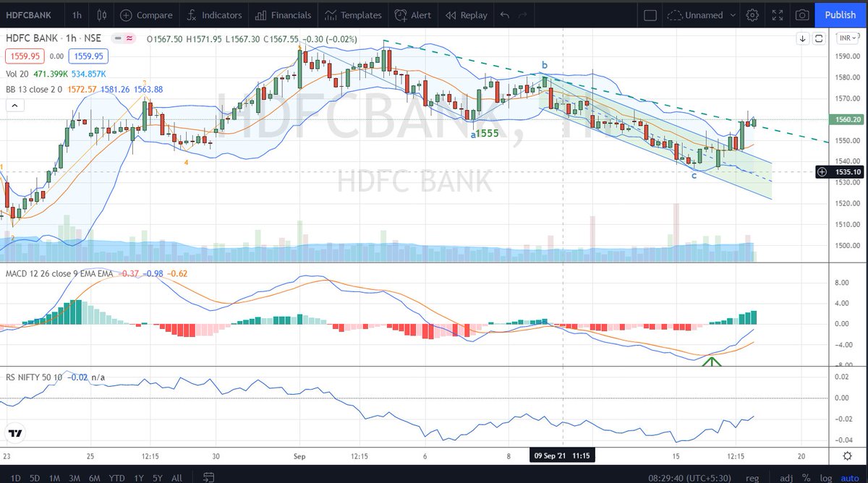Viewport: 868px width, 483px height.
Task: Click the green arrow marker on MACD
Action: pos(712,361)
